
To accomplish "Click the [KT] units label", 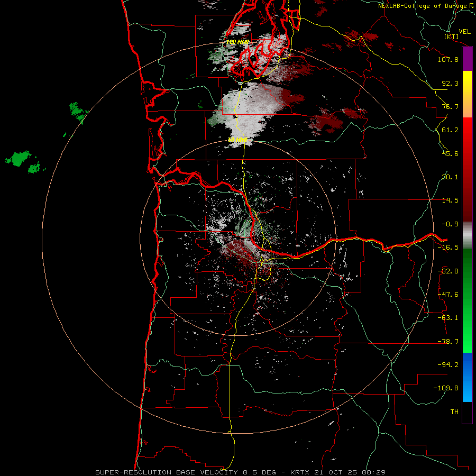I will click(x=452, y=36).
